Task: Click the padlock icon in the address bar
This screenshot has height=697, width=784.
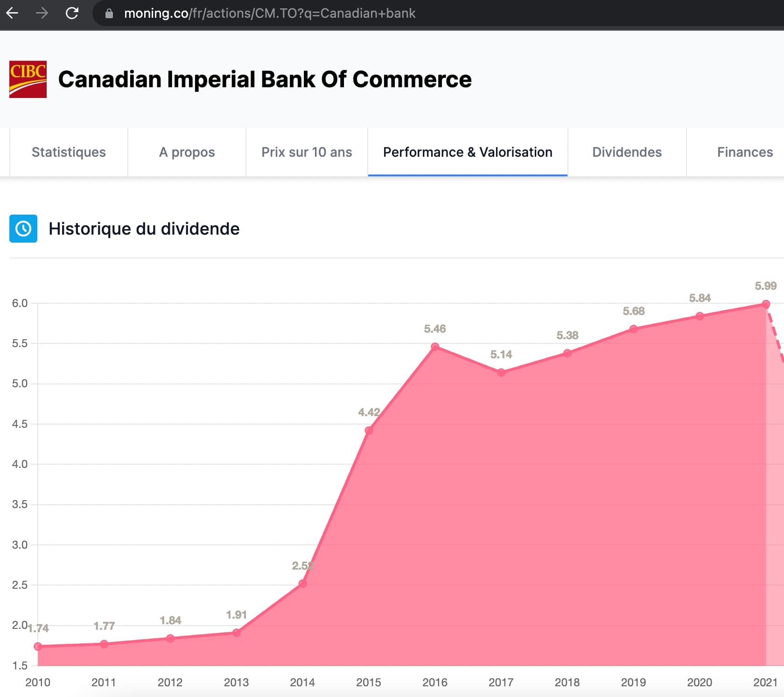Action: (x=109, y=14)
